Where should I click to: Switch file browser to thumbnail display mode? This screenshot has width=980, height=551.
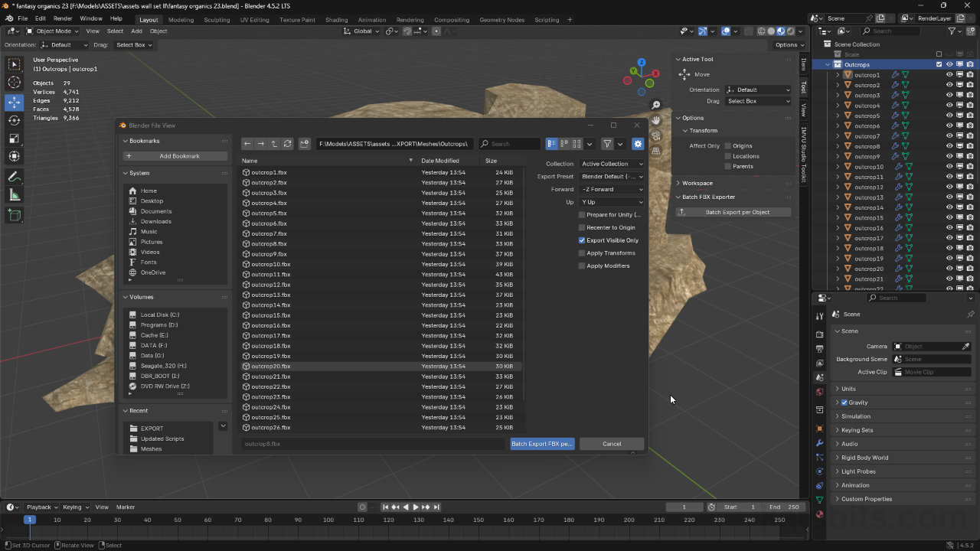(x=577, y=144)
